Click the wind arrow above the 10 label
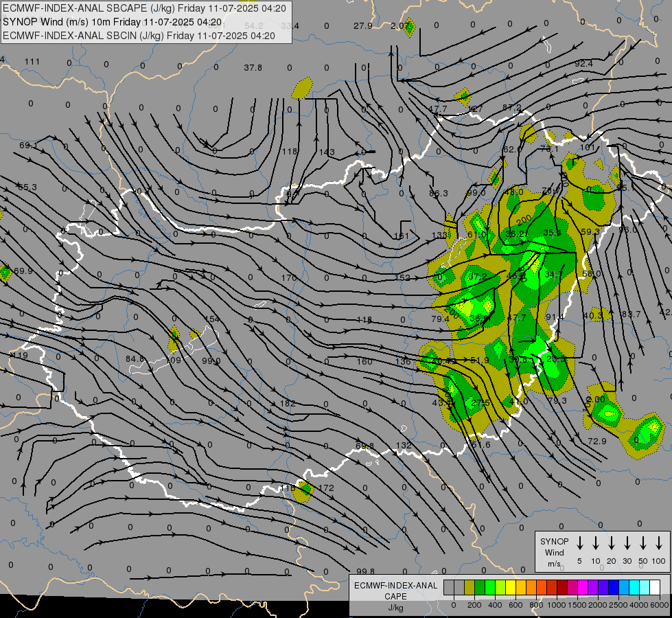This screenshot has height=618, width=672. 595,543
